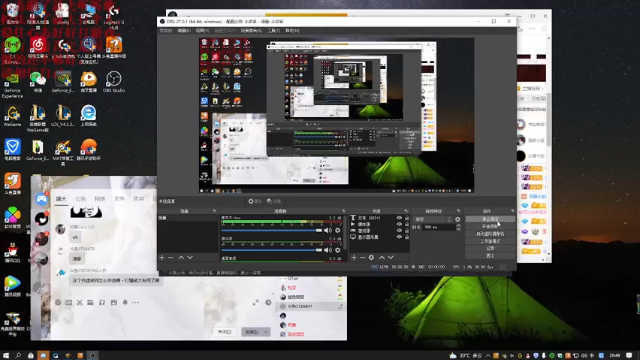Open settings gear for first audio mixer track
The width and height of the screenshot is (640, 360).
(x=338, y=231)
